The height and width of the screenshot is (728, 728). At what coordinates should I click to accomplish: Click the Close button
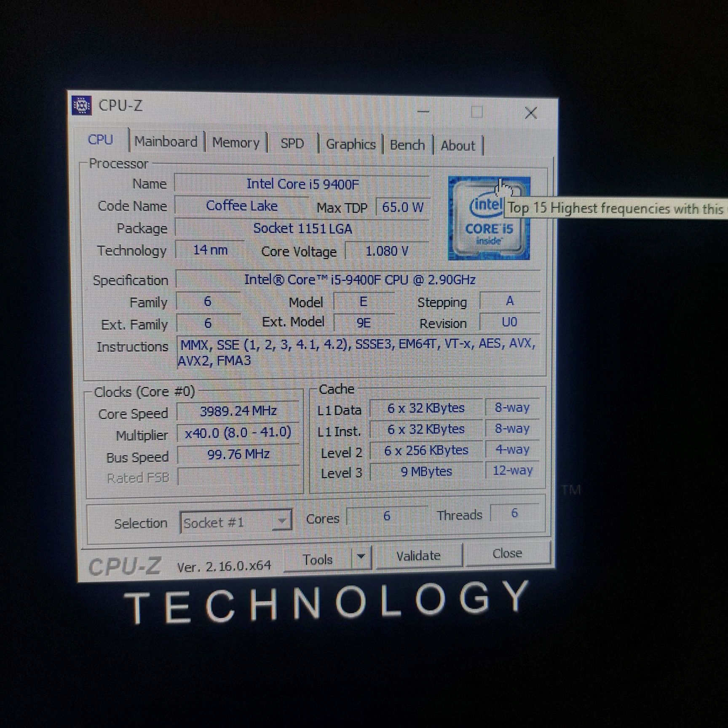click(507, 553)
